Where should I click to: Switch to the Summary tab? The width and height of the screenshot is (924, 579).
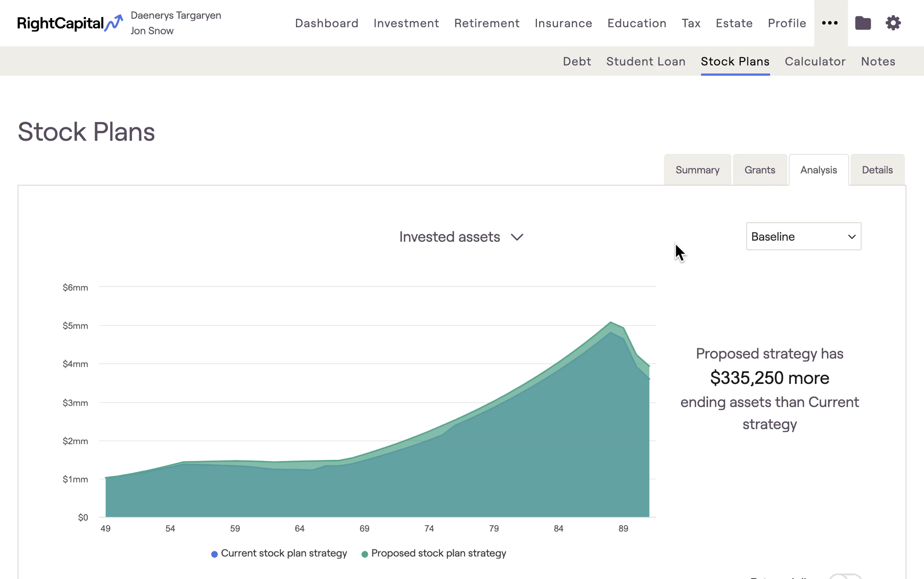click(697, 170)
